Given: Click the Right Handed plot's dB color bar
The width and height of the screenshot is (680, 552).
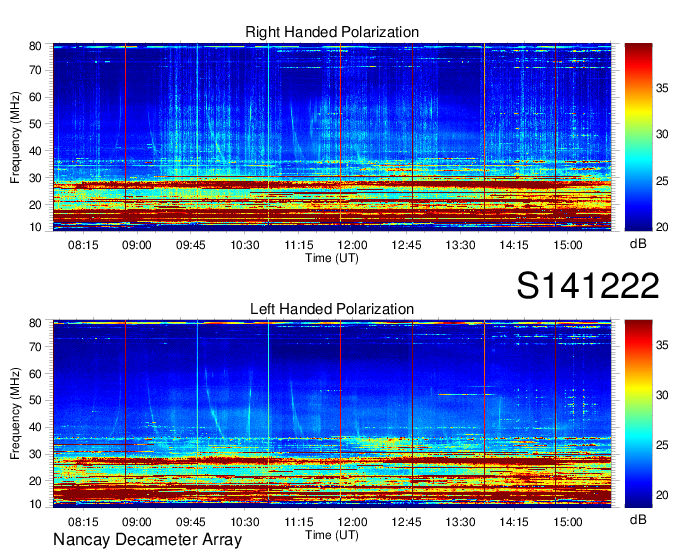Looking at the screenshot, I should [638, 137].
